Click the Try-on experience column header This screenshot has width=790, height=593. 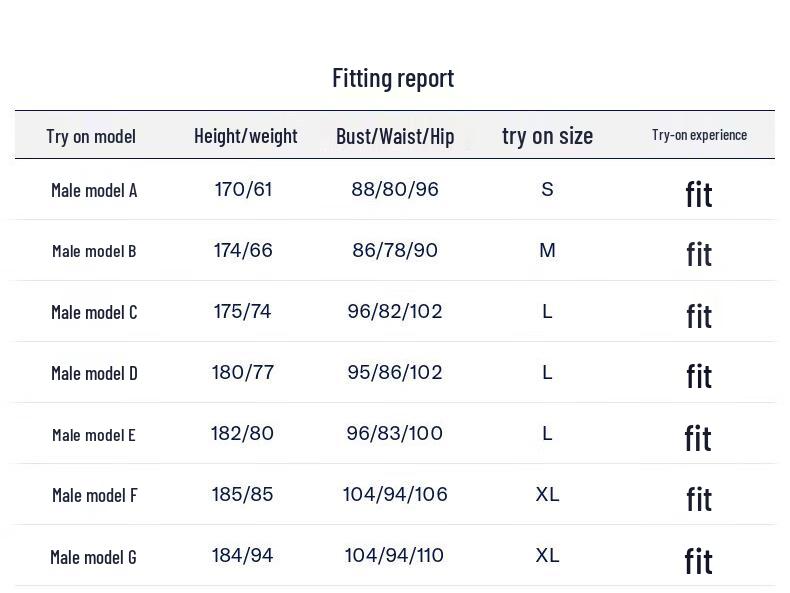[699, 135]
